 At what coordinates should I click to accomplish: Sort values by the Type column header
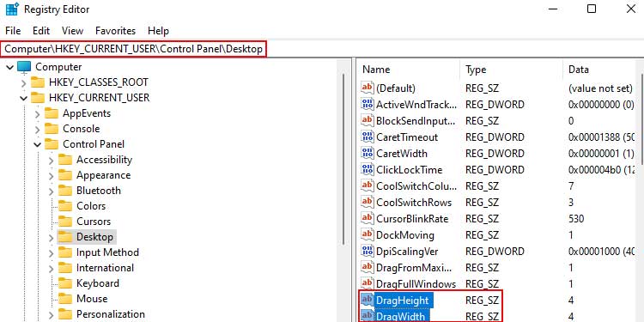pos(512,70)
